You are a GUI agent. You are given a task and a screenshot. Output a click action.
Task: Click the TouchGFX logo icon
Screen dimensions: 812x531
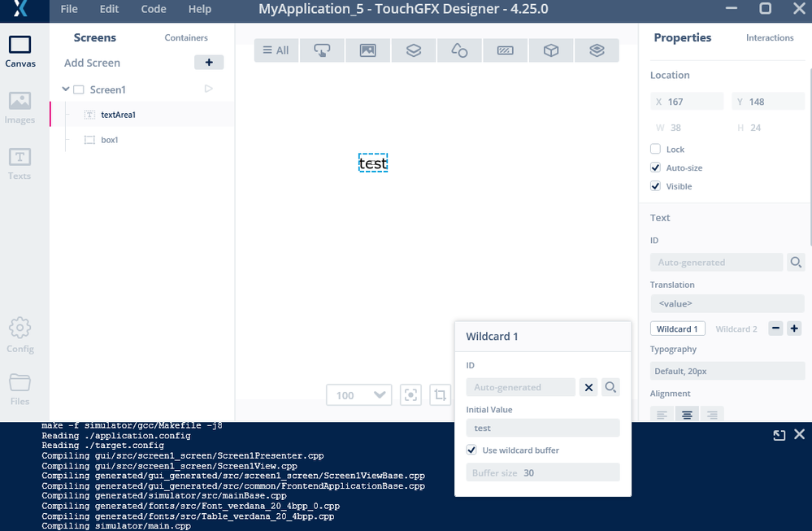20,9
